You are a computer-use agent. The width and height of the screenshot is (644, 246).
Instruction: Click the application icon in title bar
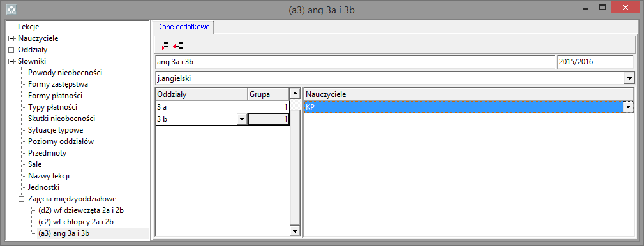point(12,10)
